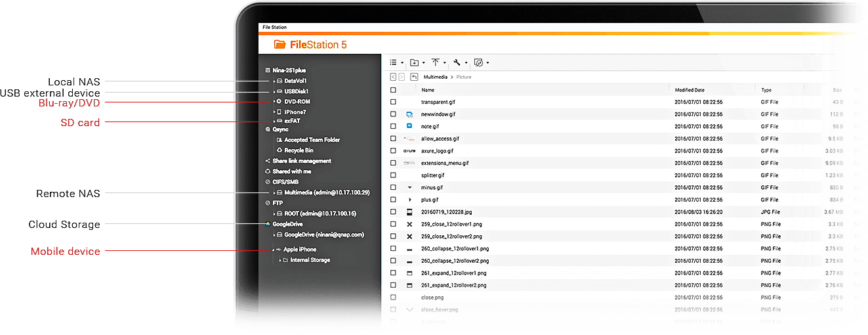
Task: Click the GoogleDrive colored logo icon
Action: click(x=268, y=224)
